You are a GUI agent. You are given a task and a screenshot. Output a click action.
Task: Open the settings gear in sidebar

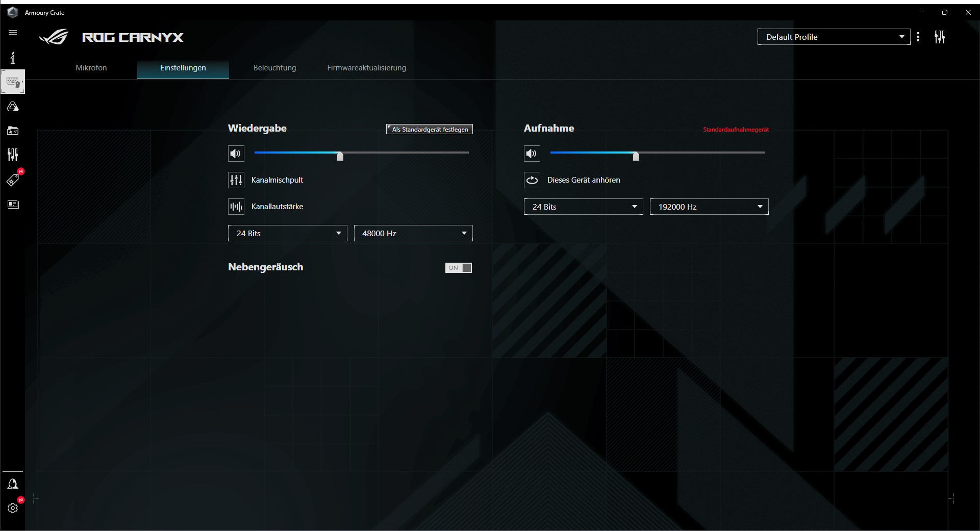point(13,508)
